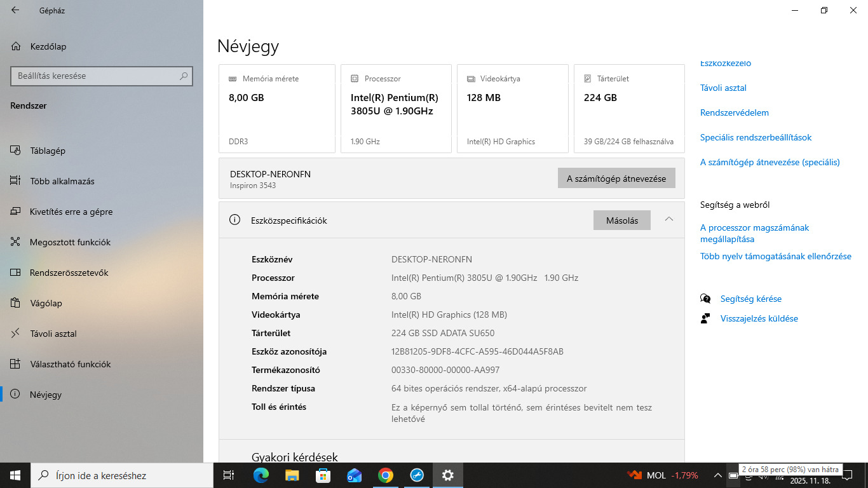Screen dimensions: 868x488
Task: Open MOL stock widget on taskbar
Action: pos(662,475)
